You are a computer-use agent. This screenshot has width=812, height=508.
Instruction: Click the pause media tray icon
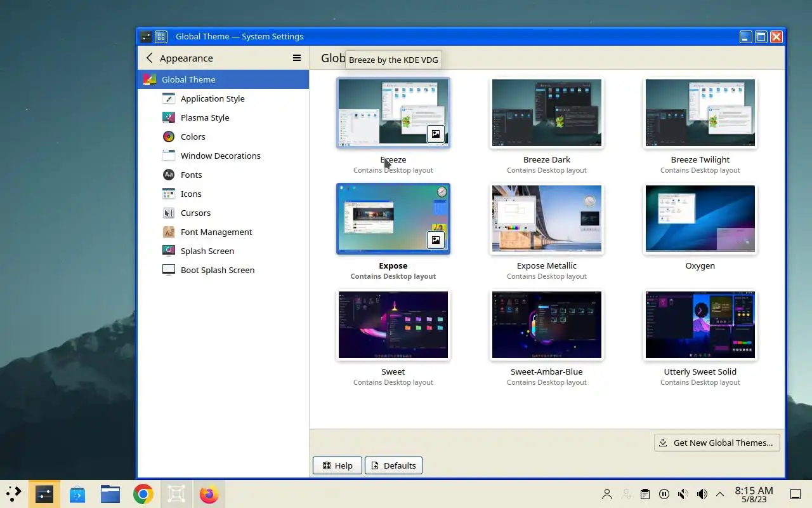(x=664, y=494)
